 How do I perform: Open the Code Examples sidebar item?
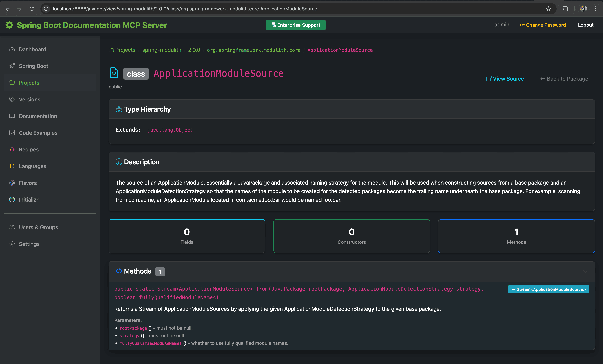pos(38,133)
